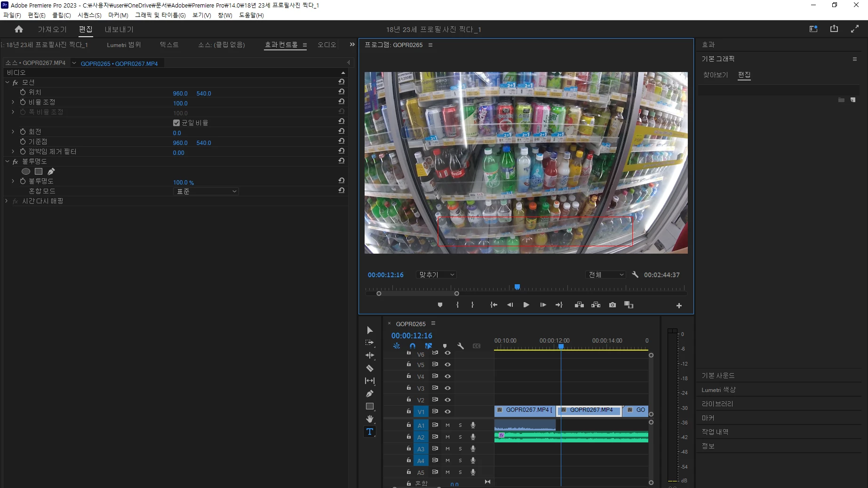The width and height of the screenshot is (868, 488).
Task: Toggle full screen video output icon
Action: point(855,29)
